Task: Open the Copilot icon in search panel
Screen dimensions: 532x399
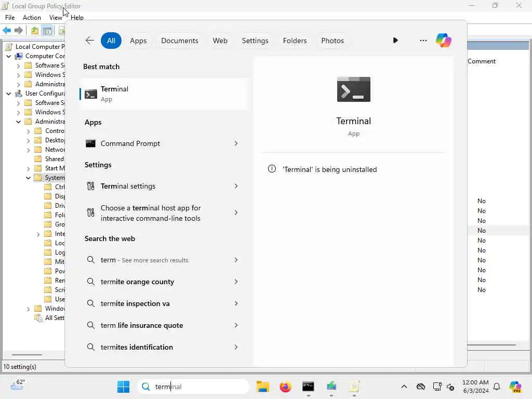Action: coord(444,41)
